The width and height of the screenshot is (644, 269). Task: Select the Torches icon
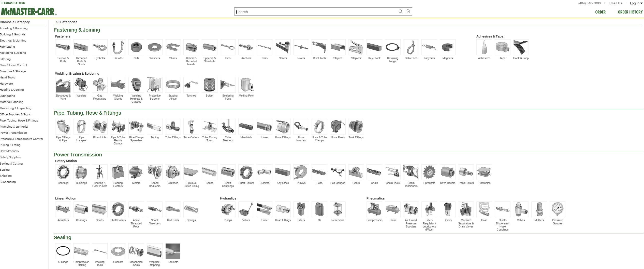click(191, 85)
